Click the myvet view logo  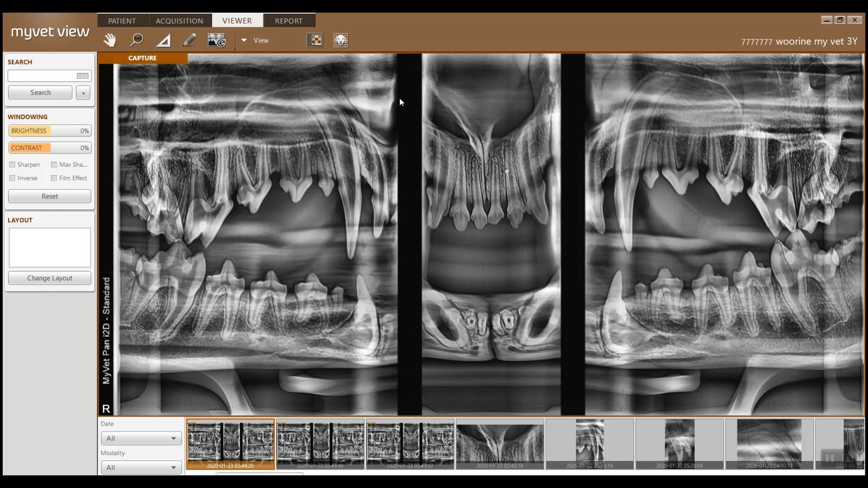[x=50, y=32]
